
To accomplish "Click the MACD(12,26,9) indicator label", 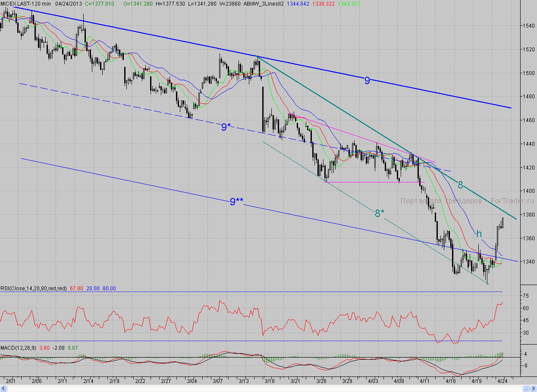I will coord(18,348).
